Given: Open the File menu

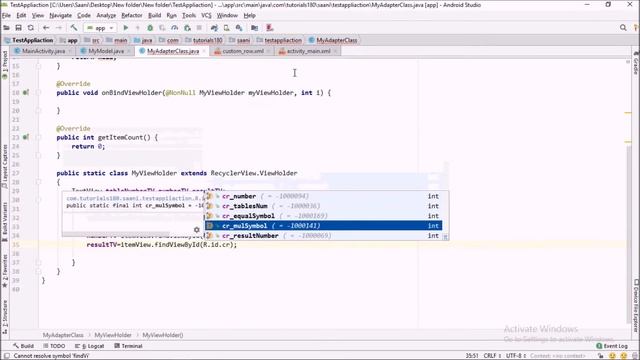Looking at the screenshot, I should pos(6,16).
